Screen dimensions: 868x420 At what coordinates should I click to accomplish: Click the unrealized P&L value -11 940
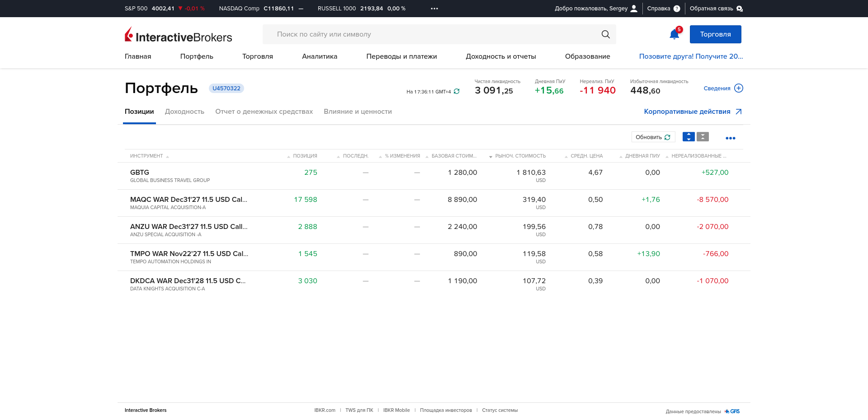click(598, 91)
